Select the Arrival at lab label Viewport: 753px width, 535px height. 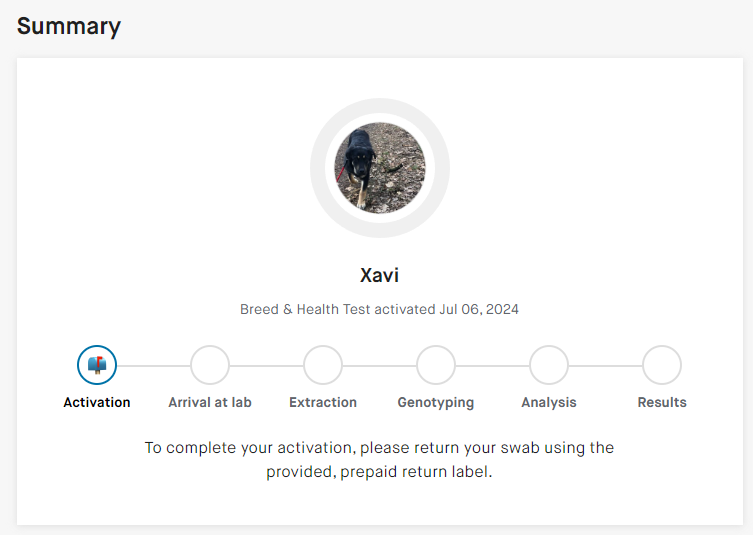pos(210,402)
